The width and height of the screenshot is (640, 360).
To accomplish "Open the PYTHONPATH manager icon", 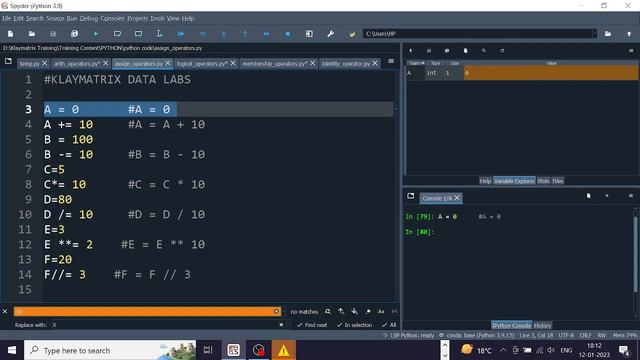I will click(352, 34).
